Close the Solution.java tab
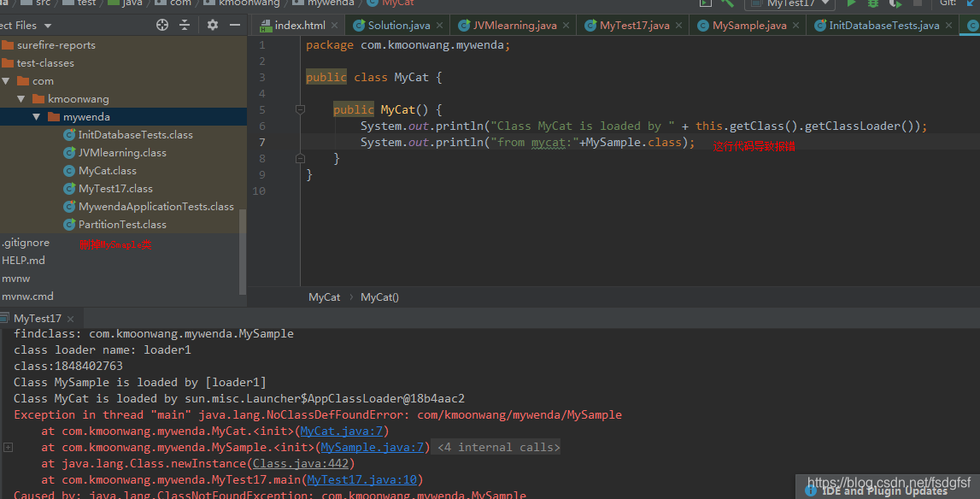 point(439,26)
